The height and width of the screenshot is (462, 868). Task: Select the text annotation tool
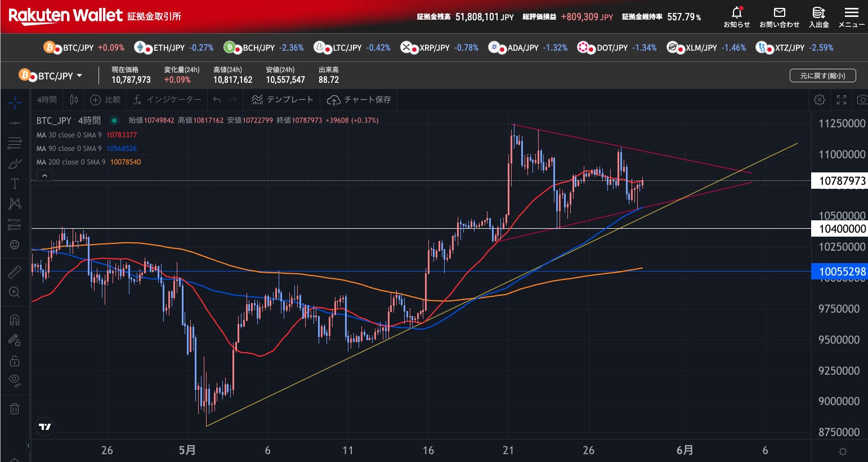(x=15, y=184)
